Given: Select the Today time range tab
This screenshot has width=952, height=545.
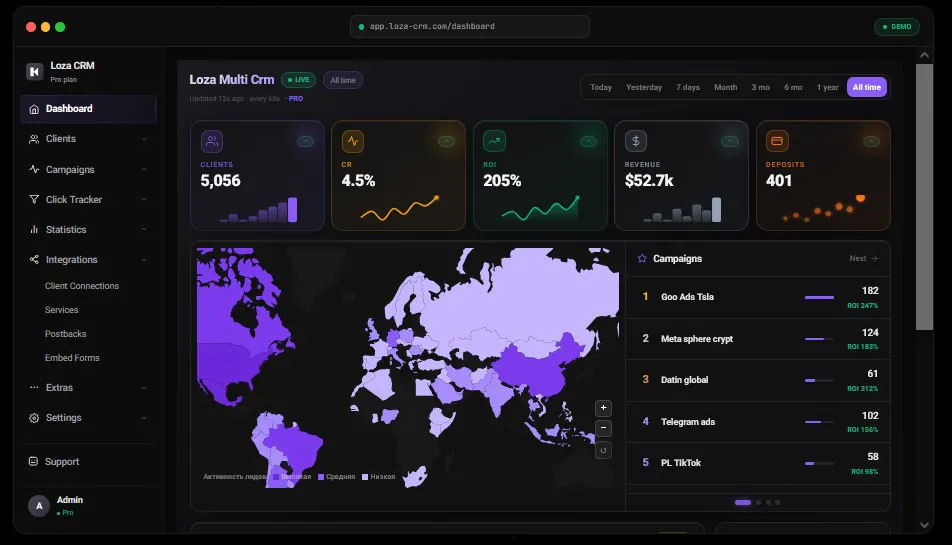Looking at the screenshot, I should 600,87.
